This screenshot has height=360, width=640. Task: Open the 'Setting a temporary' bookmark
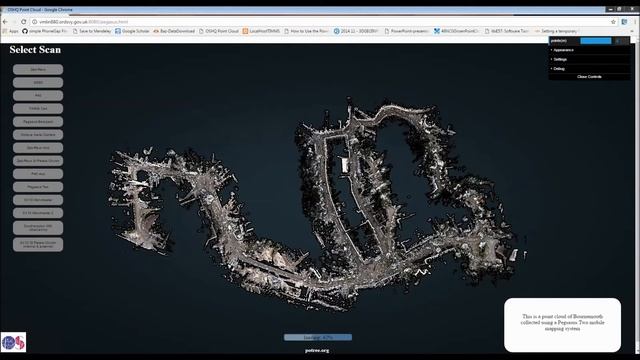coord(556,31)
